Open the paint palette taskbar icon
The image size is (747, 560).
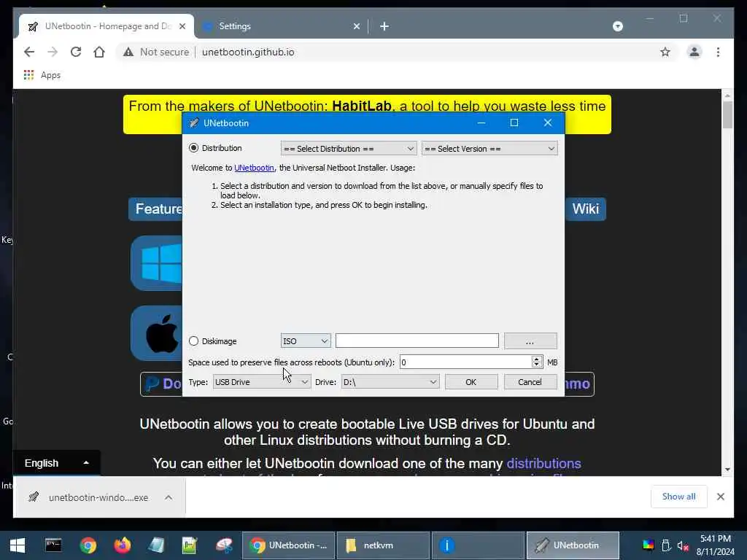[224, 545]
